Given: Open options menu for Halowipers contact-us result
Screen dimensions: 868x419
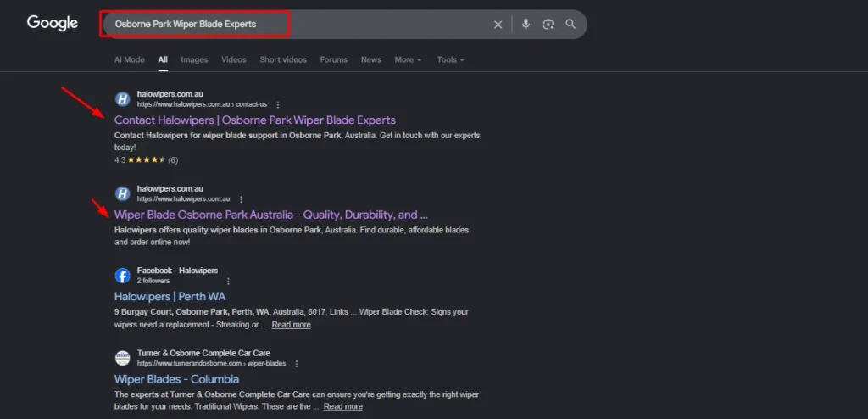Looking at the screenshot, I should pos(278,104).
